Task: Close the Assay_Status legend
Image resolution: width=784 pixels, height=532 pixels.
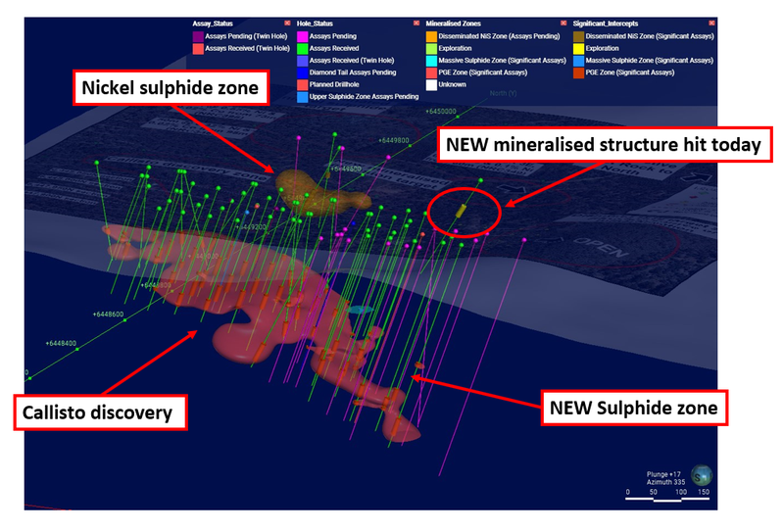Action: [x=287, y=24]
